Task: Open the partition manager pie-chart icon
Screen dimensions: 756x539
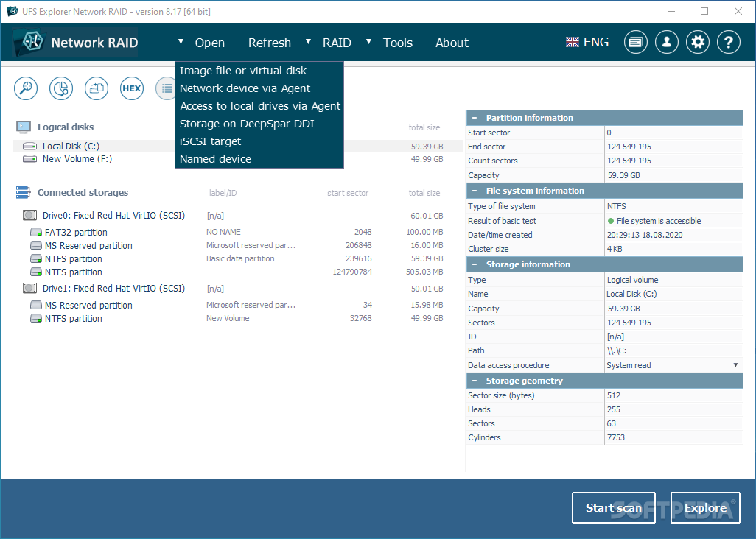Action: pyautogui.click(x=60, y=88)
